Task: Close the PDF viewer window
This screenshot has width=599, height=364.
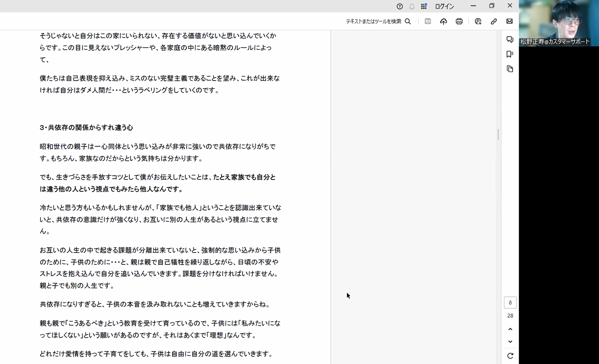Action: pos(510,6)
